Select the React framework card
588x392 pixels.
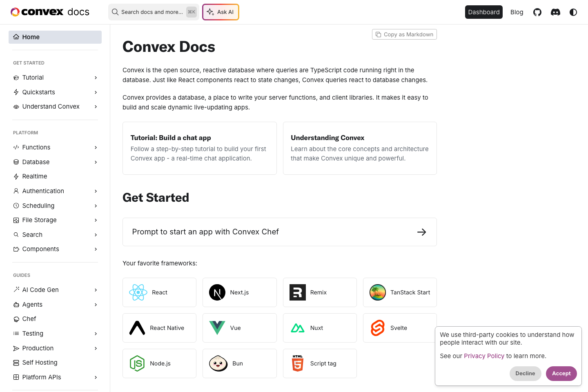[159, 292]
